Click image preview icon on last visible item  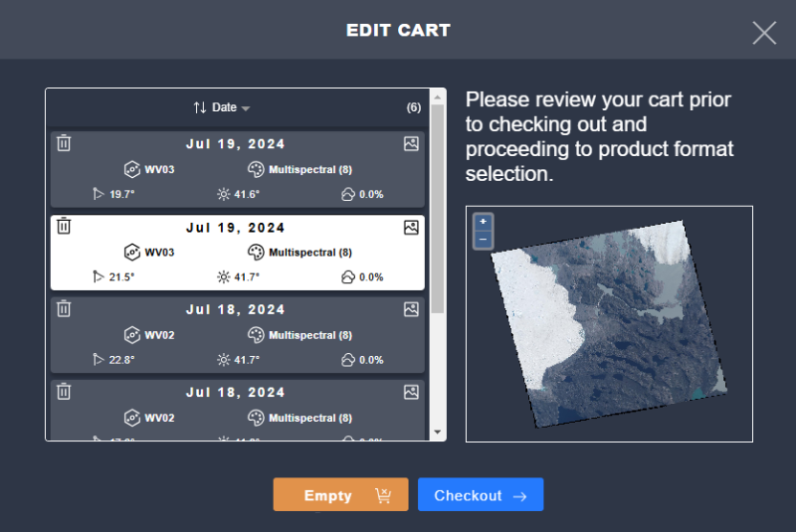(x=411, y=392)
